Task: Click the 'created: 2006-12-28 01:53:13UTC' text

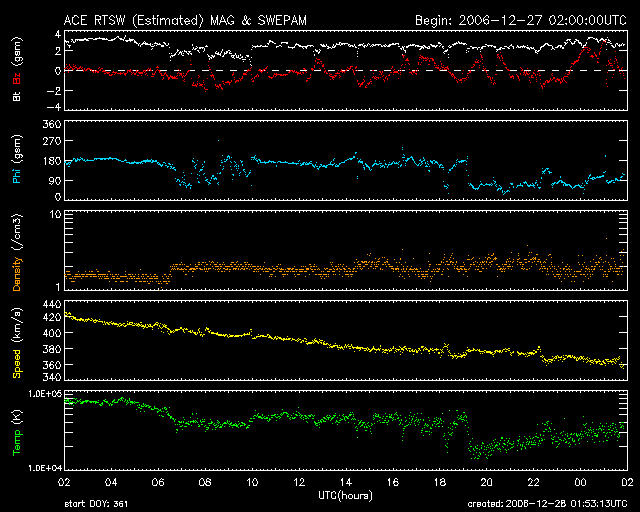Action: [x=547, y=504]
